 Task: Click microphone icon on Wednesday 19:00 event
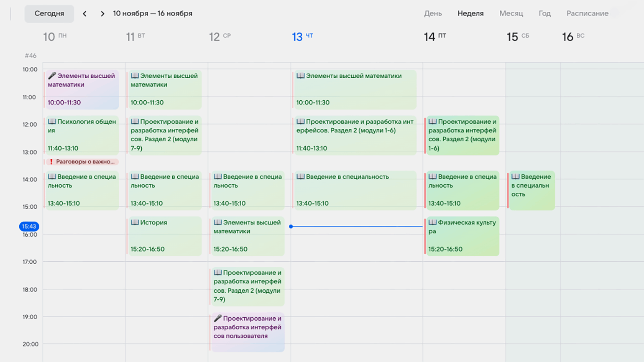[x=217, y=319]
